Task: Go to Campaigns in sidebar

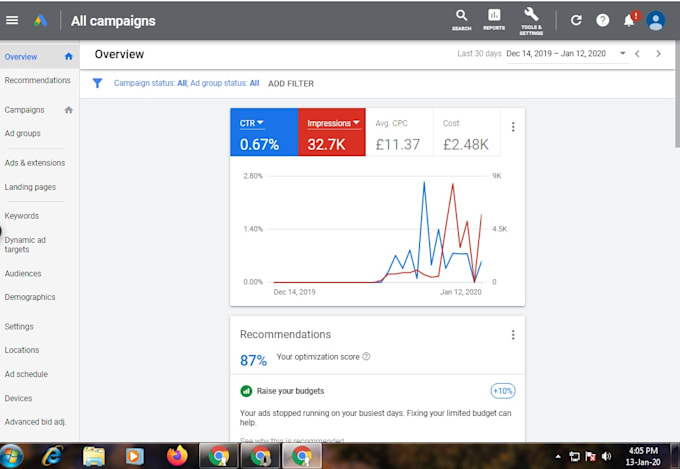Action: coord(24,110)
